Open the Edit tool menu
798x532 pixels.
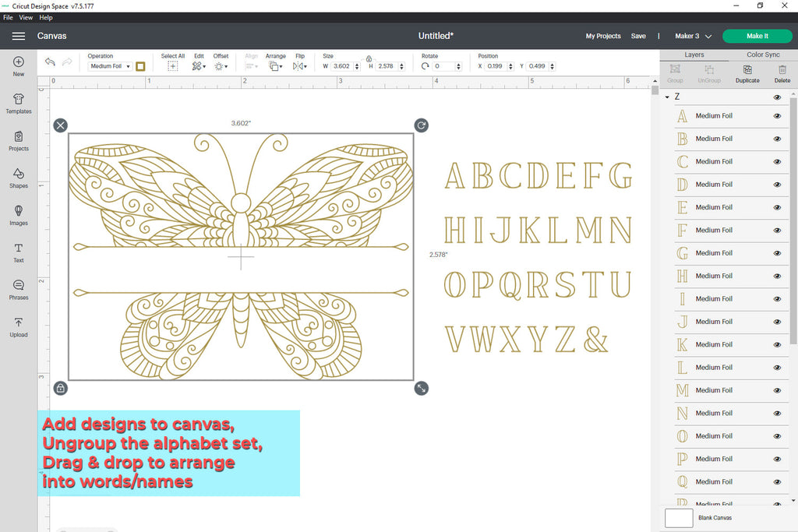(x=199, y=66)
